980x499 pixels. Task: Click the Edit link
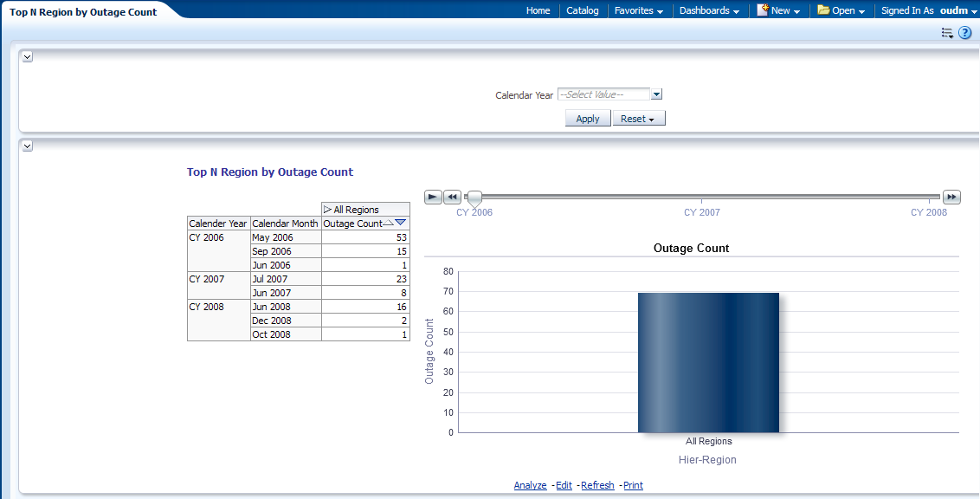(x=564, y=485)
